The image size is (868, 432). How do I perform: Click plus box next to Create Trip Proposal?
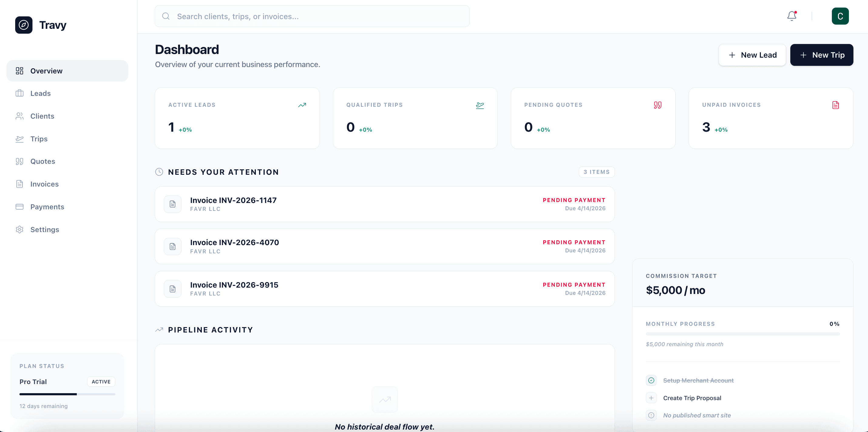[651, 398]
